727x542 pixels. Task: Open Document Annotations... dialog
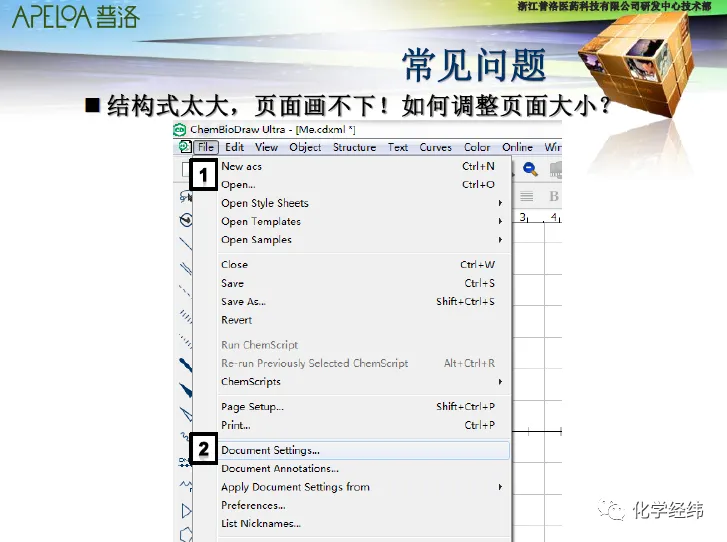point(364,469)
